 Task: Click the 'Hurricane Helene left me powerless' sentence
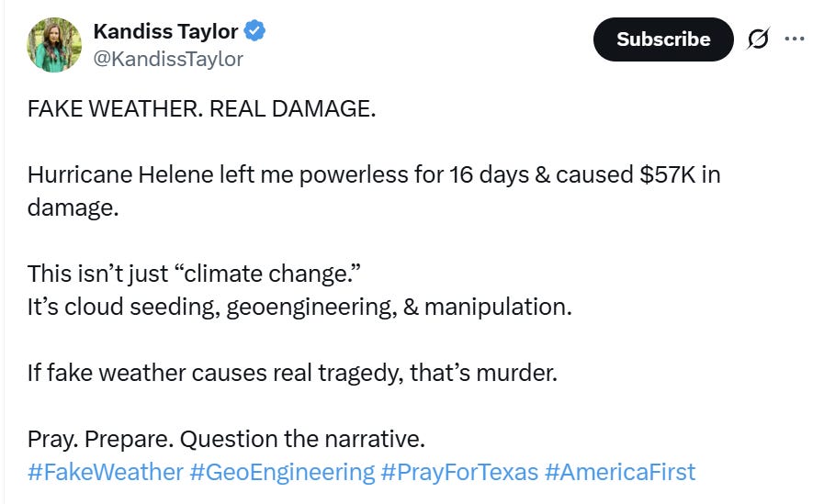coord(374,191)
